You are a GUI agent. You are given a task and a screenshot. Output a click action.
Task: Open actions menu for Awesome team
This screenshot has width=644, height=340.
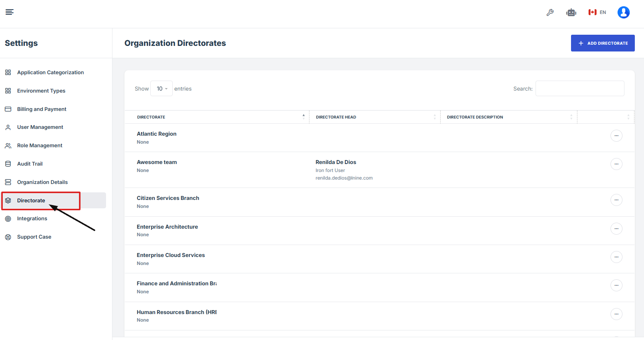(616, 164)
